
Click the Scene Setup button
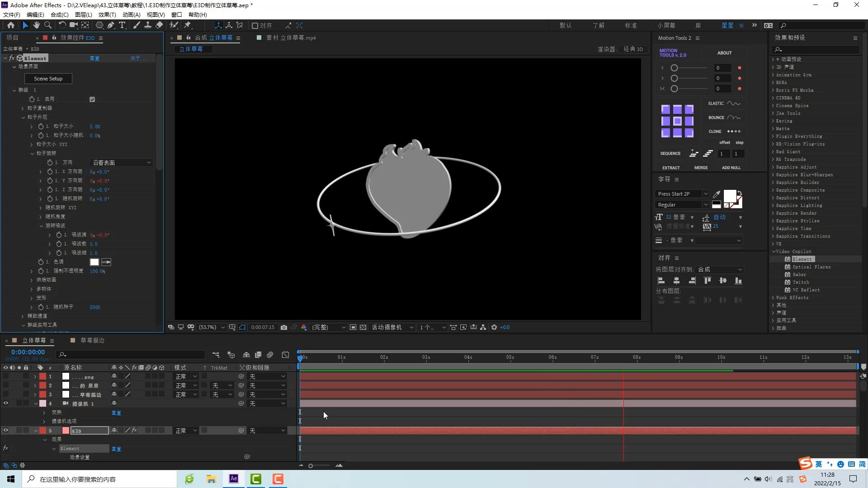coord(48,79)
